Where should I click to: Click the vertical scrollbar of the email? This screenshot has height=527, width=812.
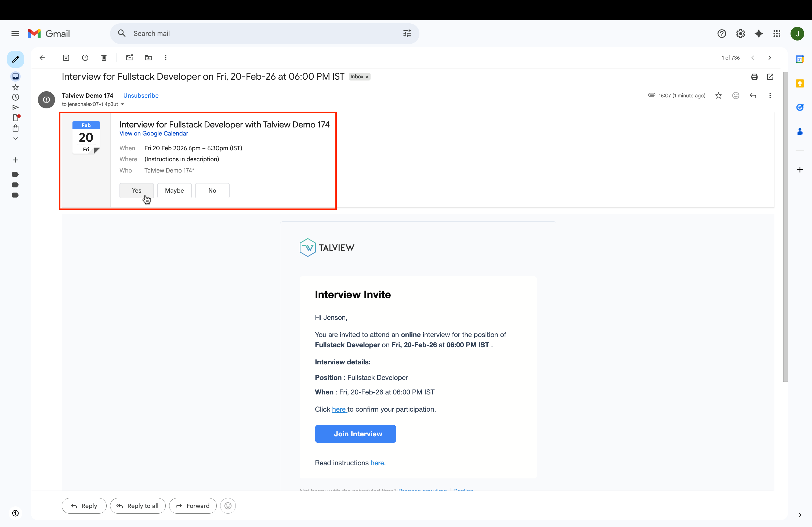(x=785, y=225)
